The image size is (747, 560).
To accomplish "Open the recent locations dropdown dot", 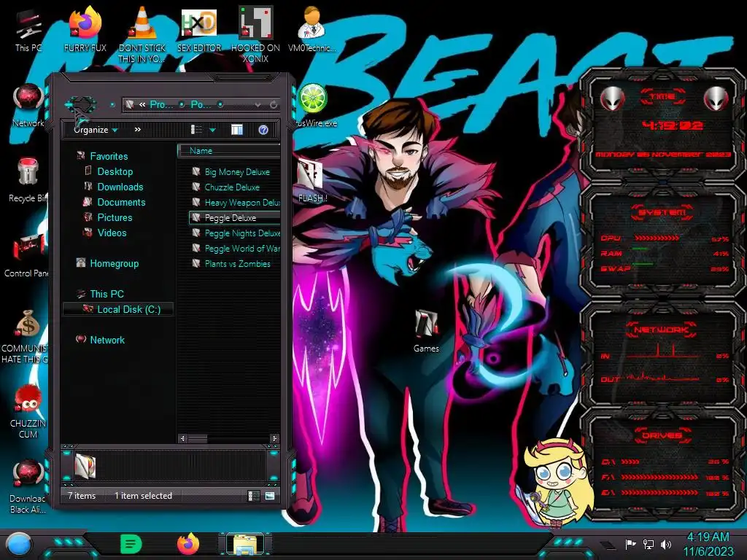I will pyautogui.click(x=112, y=104).
